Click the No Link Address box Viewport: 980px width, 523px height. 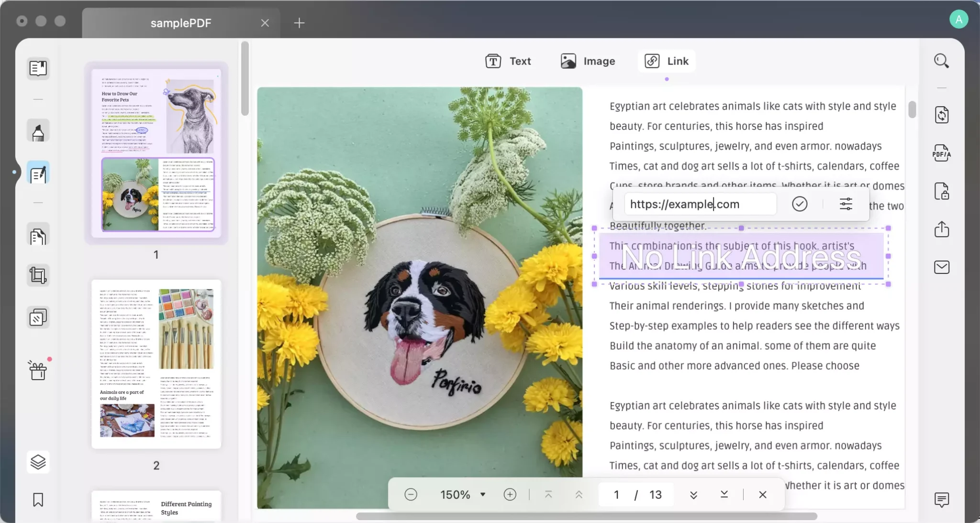tap(741, 256)
